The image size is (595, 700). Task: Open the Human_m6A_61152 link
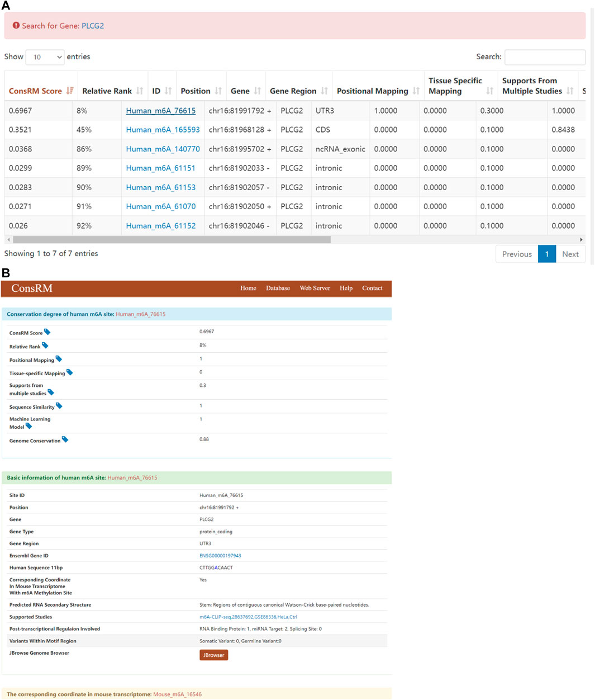tap(161, 226)
